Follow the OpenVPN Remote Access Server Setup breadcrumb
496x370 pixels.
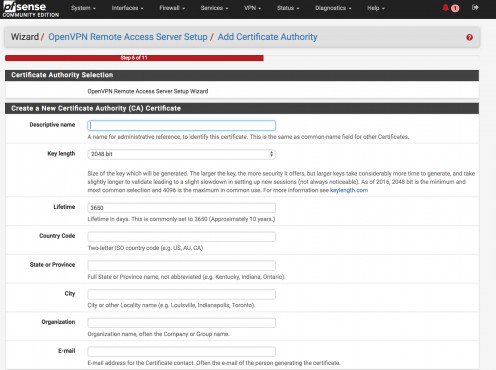[x=128, y=37]
